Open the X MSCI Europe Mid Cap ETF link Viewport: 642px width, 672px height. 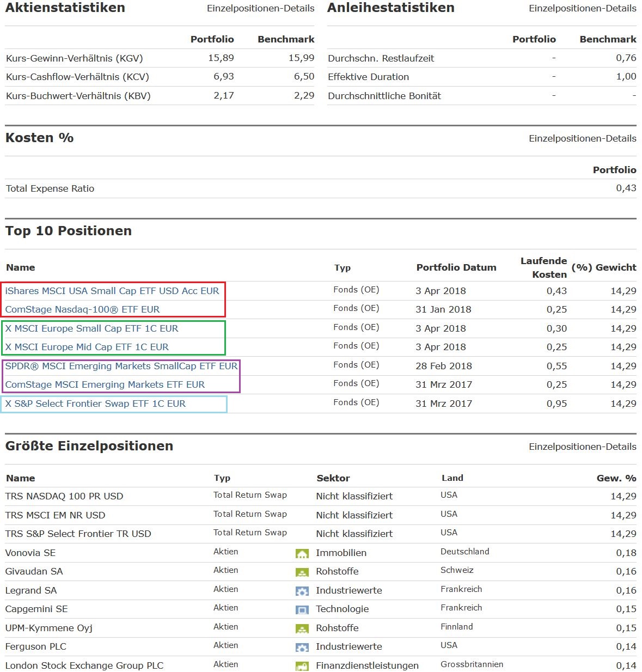click(87, 347)
